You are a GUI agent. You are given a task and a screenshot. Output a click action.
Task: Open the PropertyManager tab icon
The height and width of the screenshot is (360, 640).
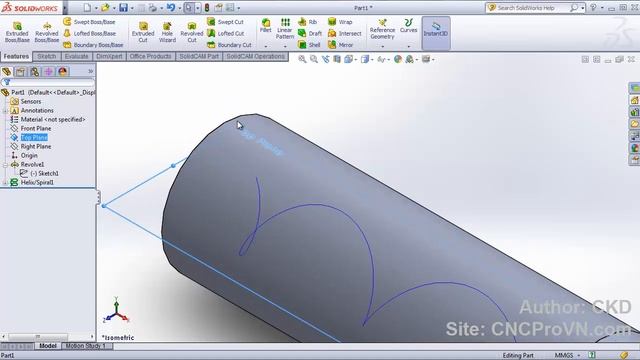(20, 72)
